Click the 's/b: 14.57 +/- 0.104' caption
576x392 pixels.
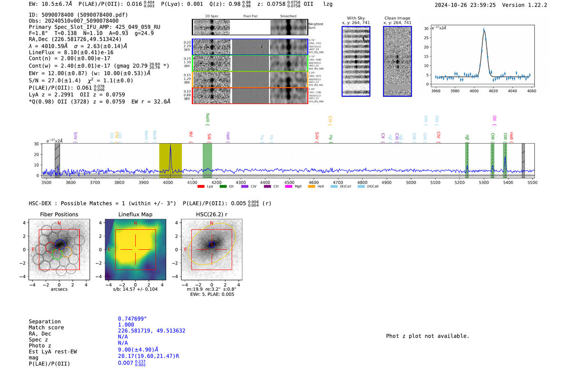135,289
